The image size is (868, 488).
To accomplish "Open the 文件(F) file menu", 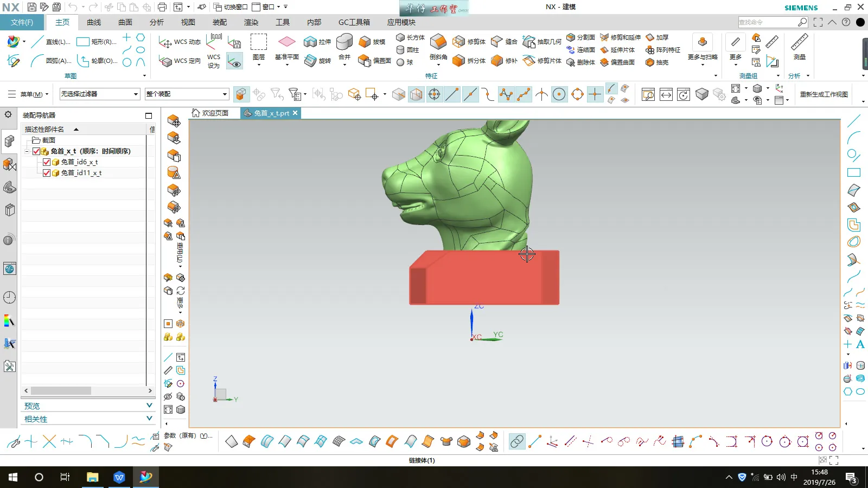I will [22, 22].
